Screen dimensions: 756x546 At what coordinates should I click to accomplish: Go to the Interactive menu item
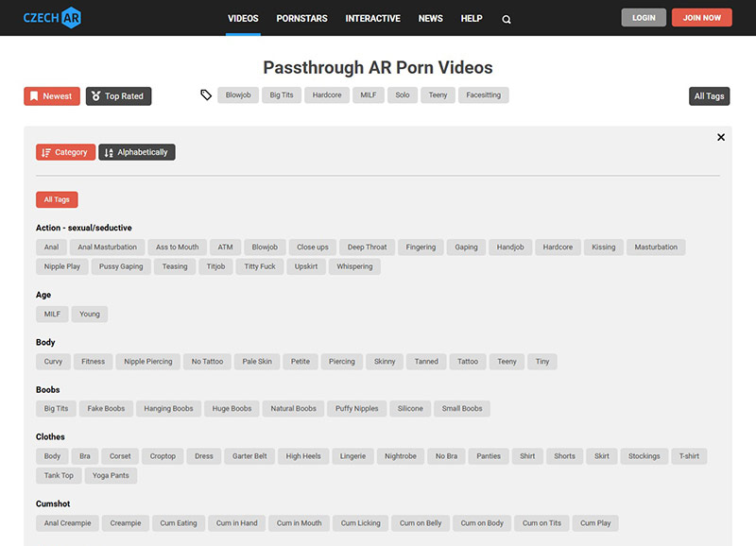(x=372, y=18)
